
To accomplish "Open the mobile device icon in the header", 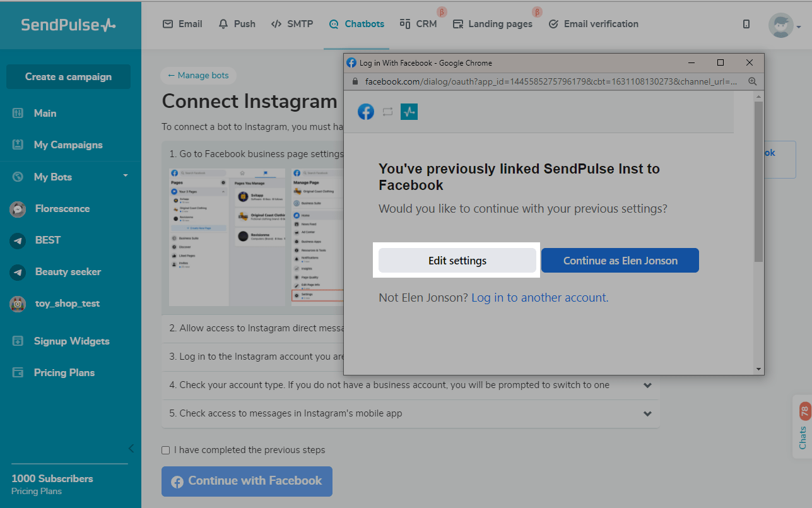I will tap(746, 24).
